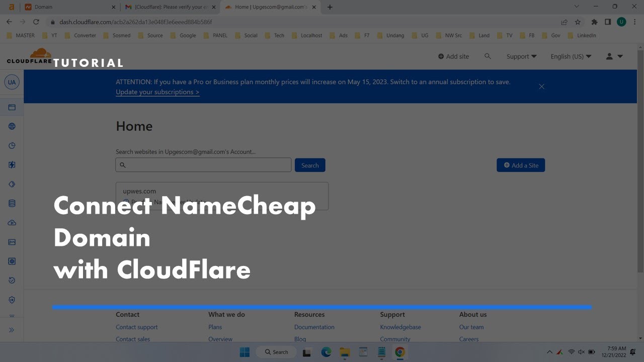Click Add site in top header
Image resolution: width=644 pixels, height=362 pixels.
(453, 56)
